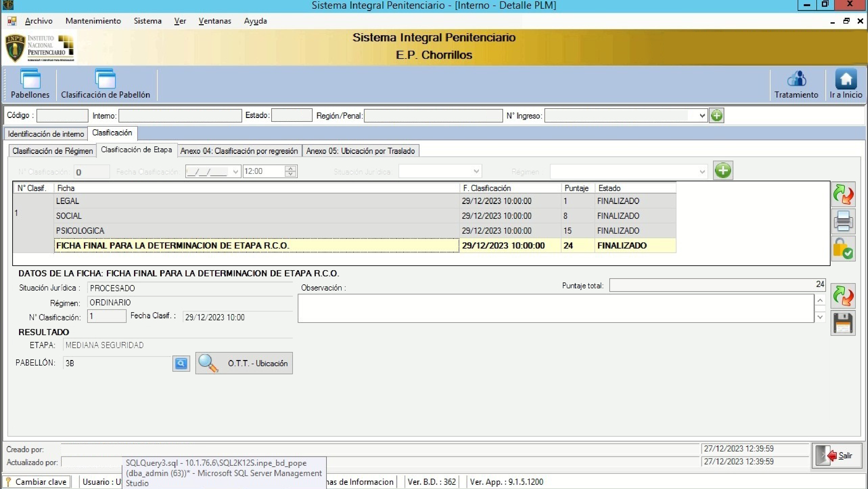Viewport: 868px width, 489px height.
Task: Select the SOCIAL ficha row
Action: [x=365, y=216]
